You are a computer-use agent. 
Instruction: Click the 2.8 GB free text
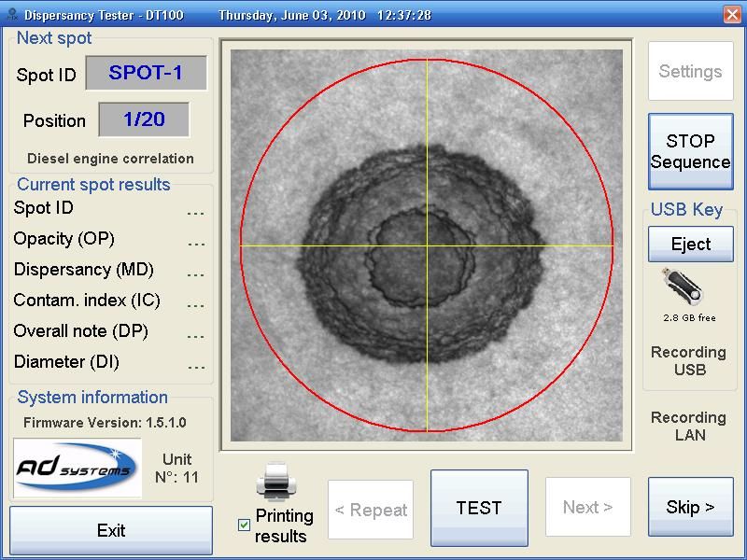(x=689, y=317)
